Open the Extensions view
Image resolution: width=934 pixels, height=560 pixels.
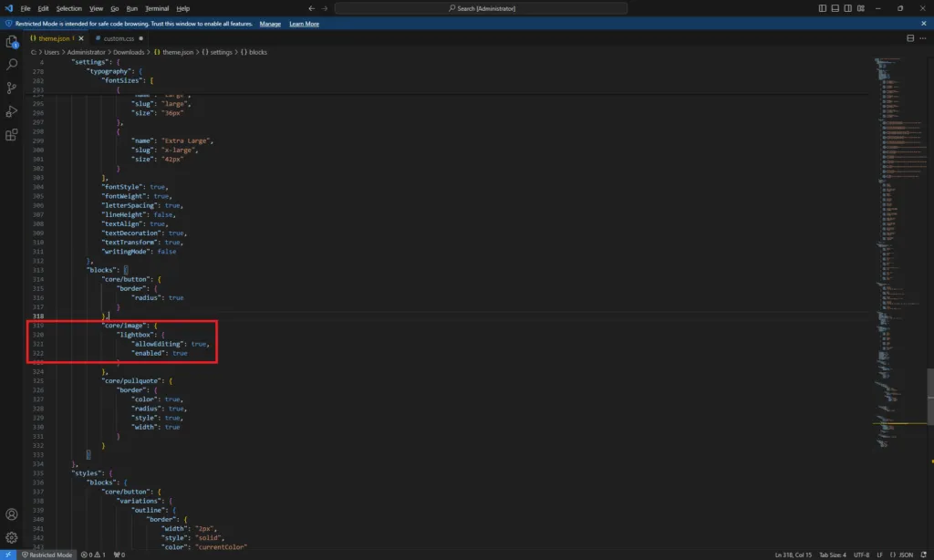[12, 135]
